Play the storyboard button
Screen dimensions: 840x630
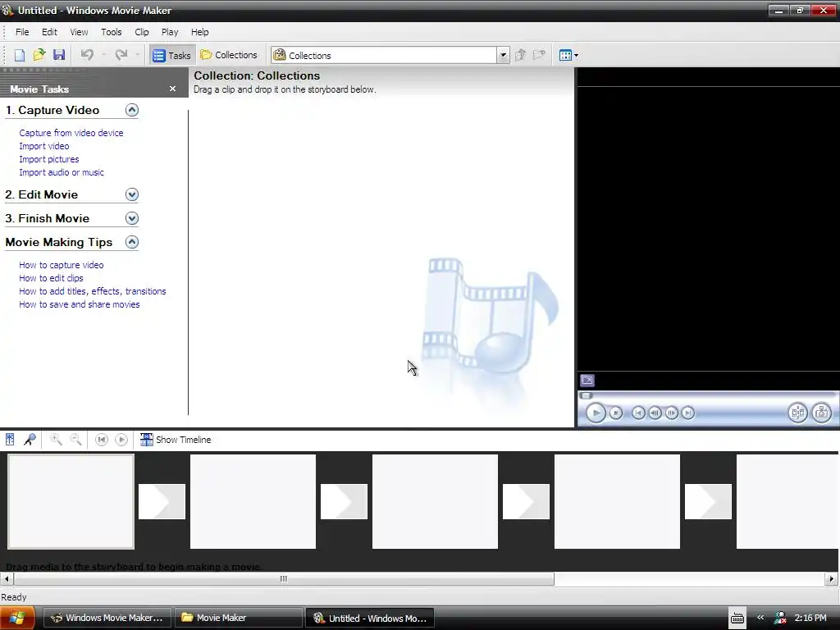point(121,440)
